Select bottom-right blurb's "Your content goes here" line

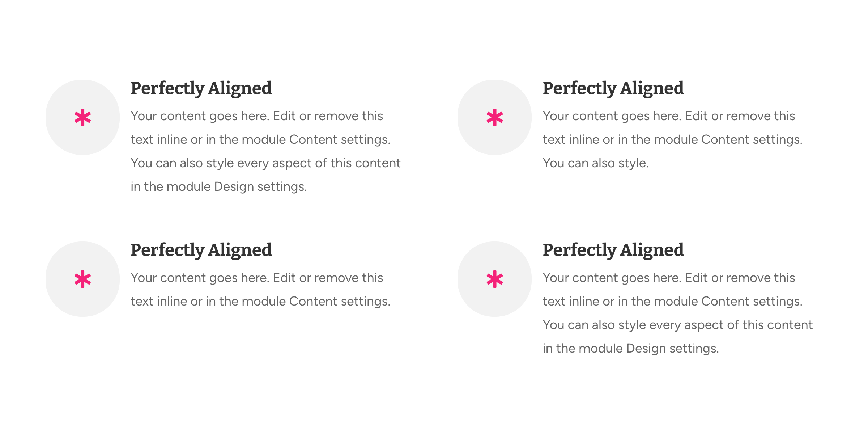669,278
